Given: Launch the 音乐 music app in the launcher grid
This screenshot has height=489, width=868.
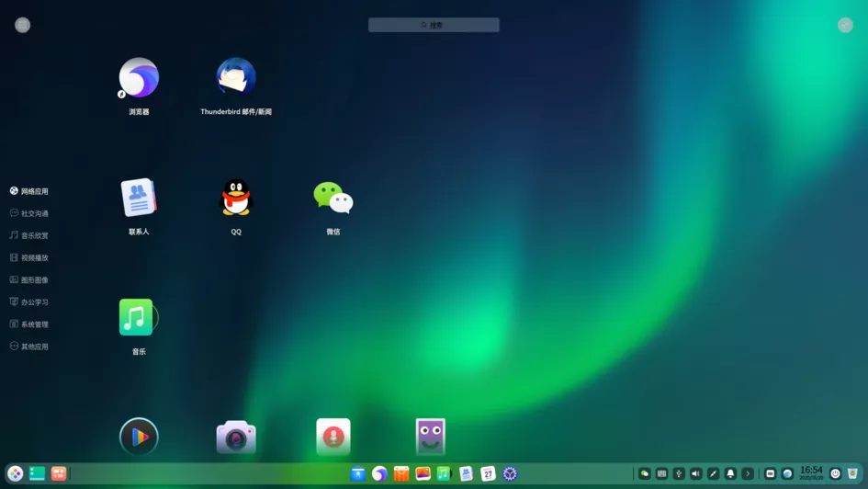Looking at the screenshot, I should point(139,317).
